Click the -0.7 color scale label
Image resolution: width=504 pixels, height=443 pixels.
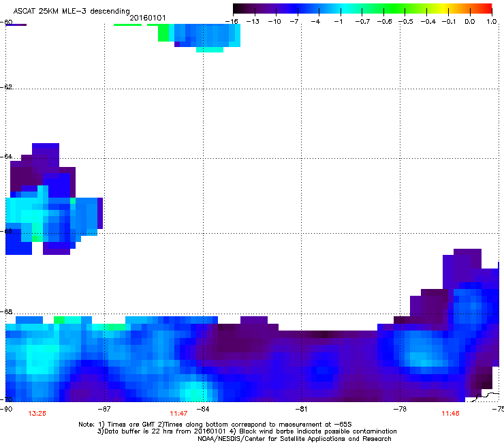(x=362, y=22)
